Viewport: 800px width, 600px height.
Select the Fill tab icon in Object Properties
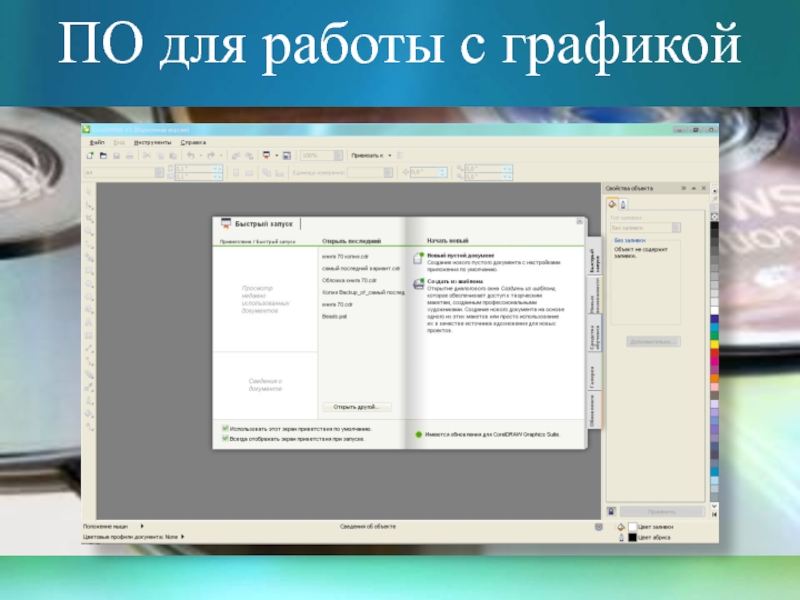[613, 204]
